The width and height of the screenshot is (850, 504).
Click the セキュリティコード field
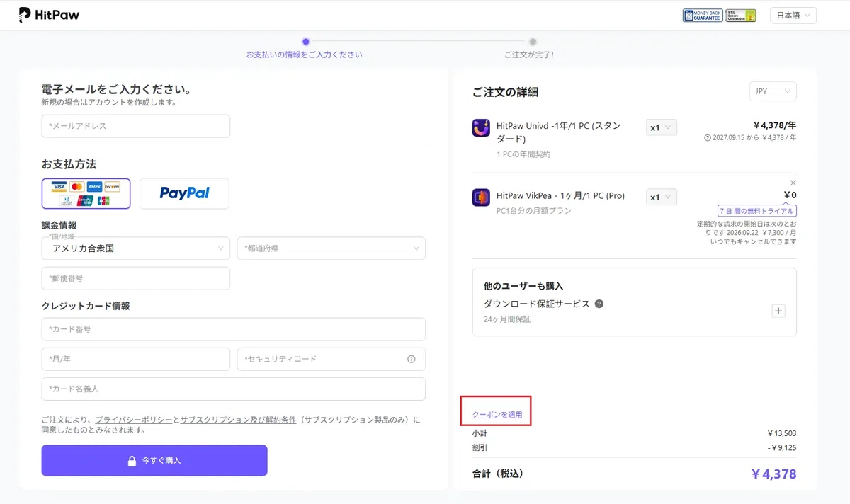[x=331, y=359]
